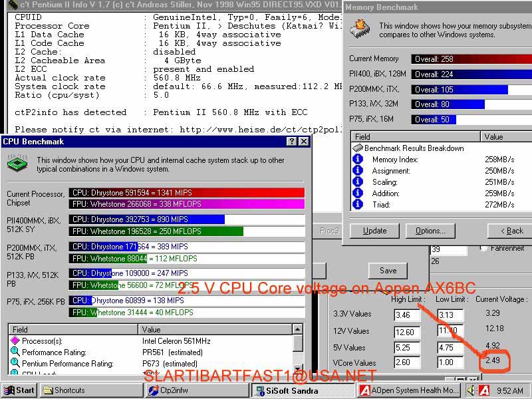The height and width of the screenshot is (399, 532).
Task: Click the info icon beside Assignment
Action: [358, 170]
